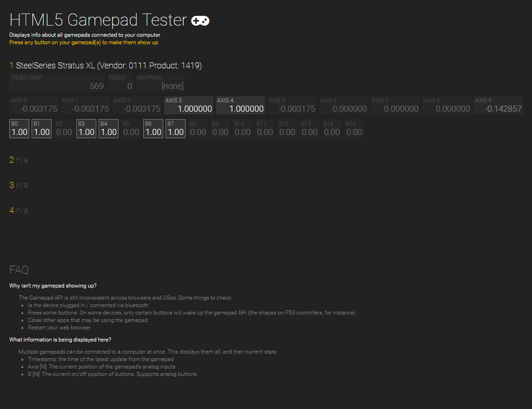Click the 'Displays info about all gamepads' subtitle
This screenshot has height=409, width=532.
tap(85, 35)
